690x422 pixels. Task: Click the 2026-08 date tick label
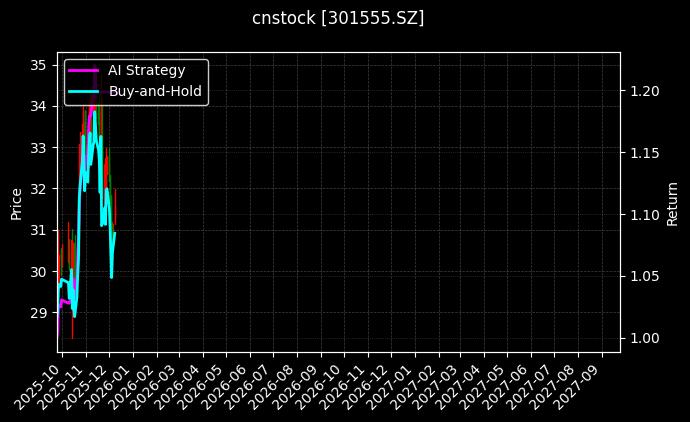point(273,388)
